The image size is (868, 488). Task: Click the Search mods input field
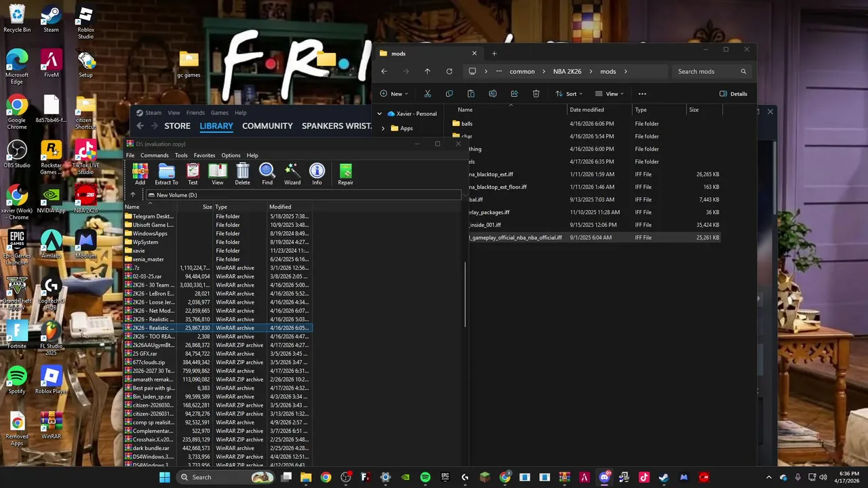(712, 71)
